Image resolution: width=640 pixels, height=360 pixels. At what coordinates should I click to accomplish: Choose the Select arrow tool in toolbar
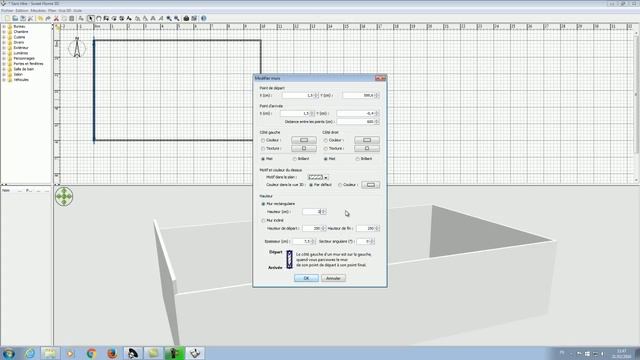point(91,18)
